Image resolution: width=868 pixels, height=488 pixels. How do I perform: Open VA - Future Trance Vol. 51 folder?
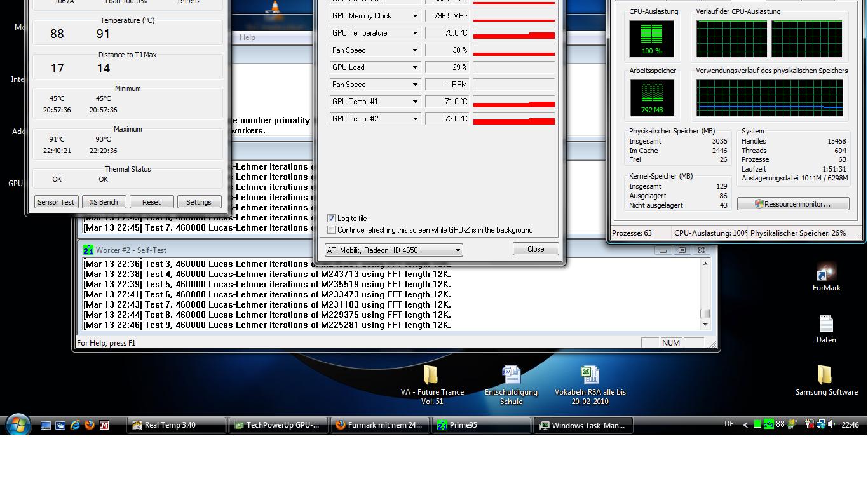click(432, 384)
